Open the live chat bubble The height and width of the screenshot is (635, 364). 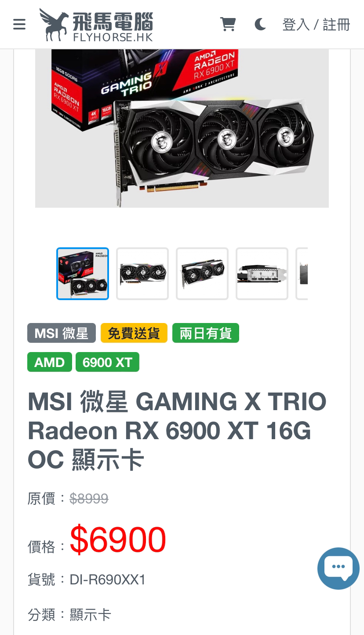pos(339,569)
